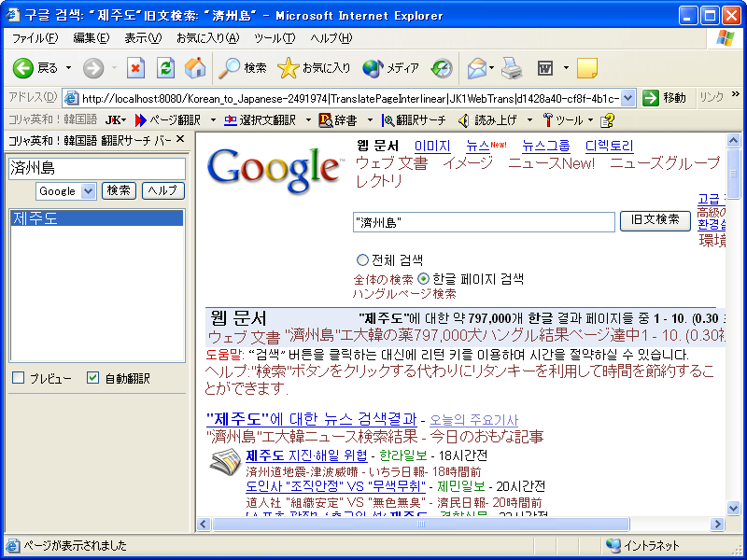Open the Help (ヘルプ) menu

click(x=331, y=38)
